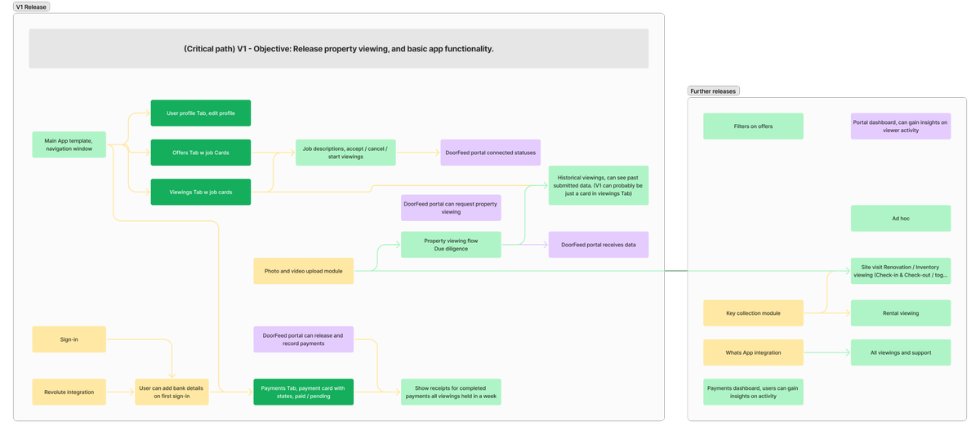Select the Payments Tab payment card node
This screenshot has width=980, height=434.
[304, 392]
